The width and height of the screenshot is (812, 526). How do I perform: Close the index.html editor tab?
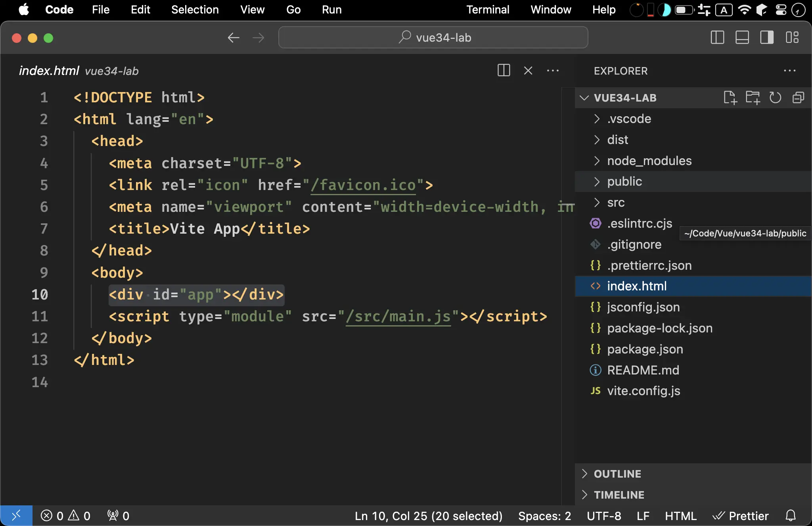pyautogui.click(x=528, y=71)
